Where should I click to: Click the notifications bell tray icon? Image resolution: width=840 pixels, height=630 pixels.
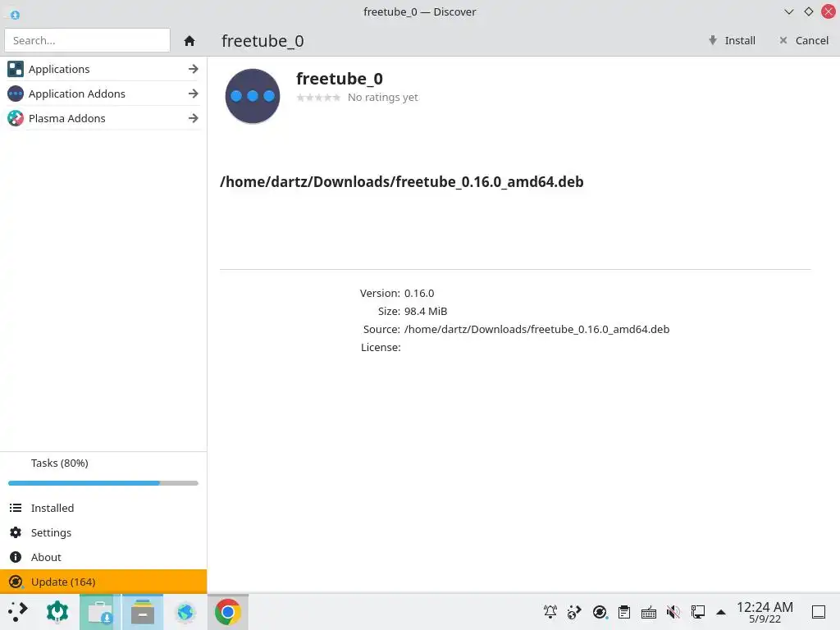550,612
